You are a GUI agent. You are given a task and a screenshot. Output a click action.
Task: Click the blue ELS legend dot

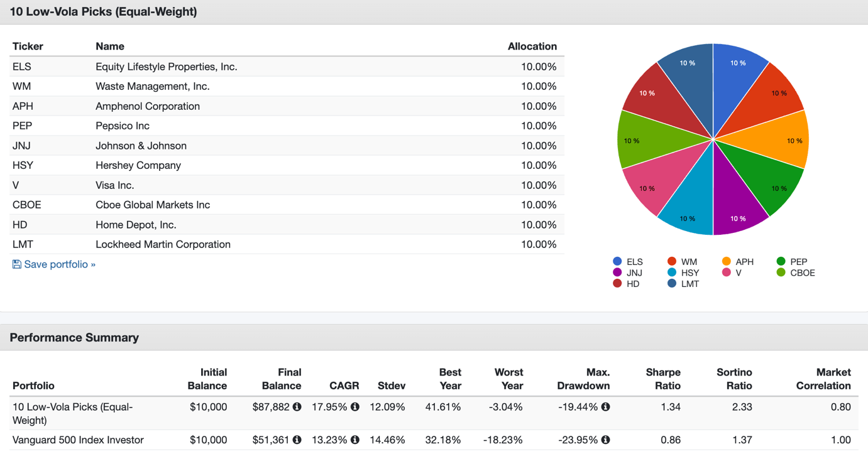617,261
